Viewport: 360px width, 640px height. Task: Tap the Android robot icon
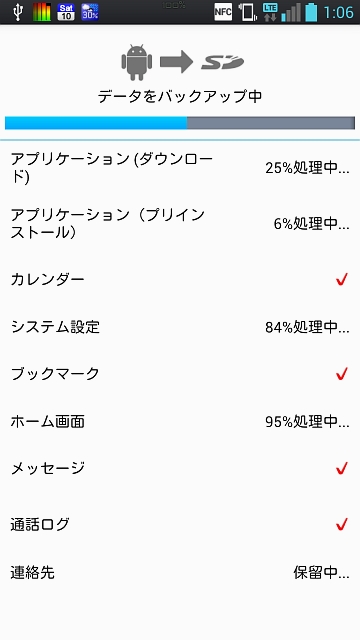137,62
